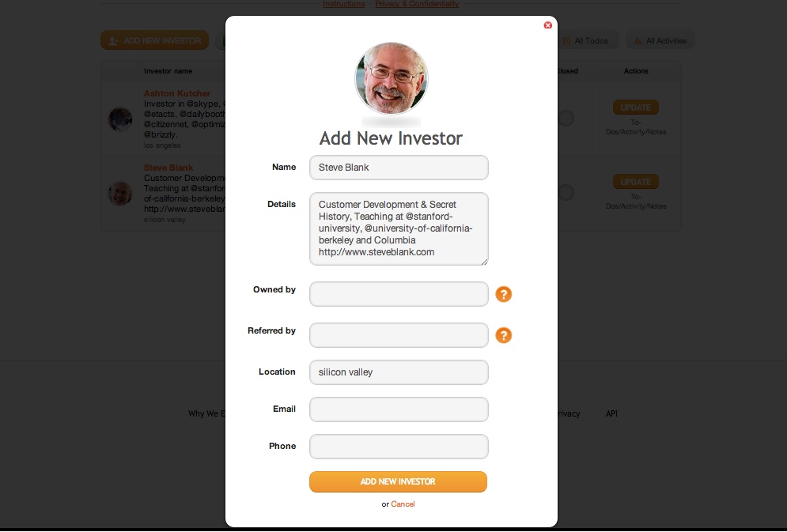Screen dimensions: 787x532
Task: Click the help icon beside Owned by
Action: point(503,294)
